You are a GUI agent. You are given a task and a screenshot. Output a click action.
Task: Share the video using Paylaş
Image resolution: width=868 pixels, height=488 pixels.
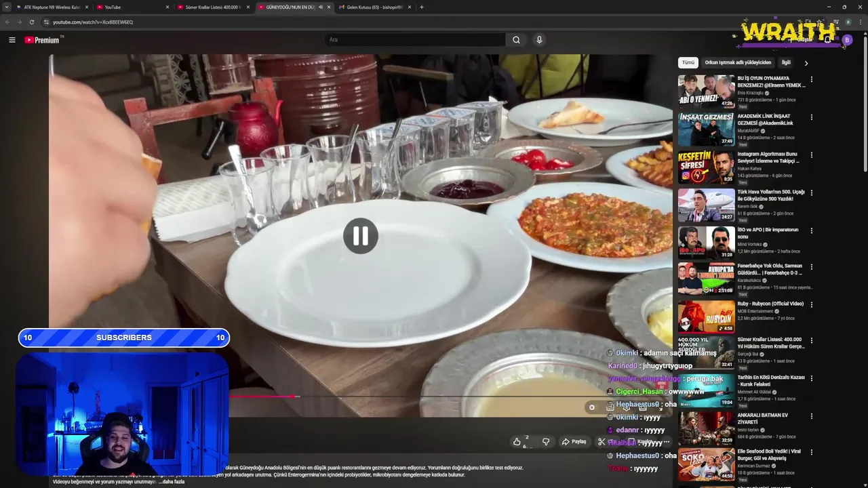574,441
